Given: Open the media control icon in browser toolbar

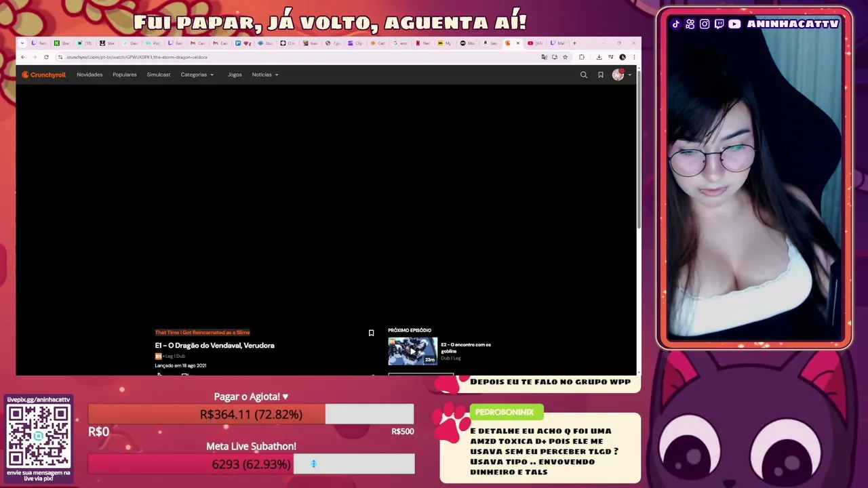Looking at the screenshot, I should pyautogui.click(x=611, y=57).
